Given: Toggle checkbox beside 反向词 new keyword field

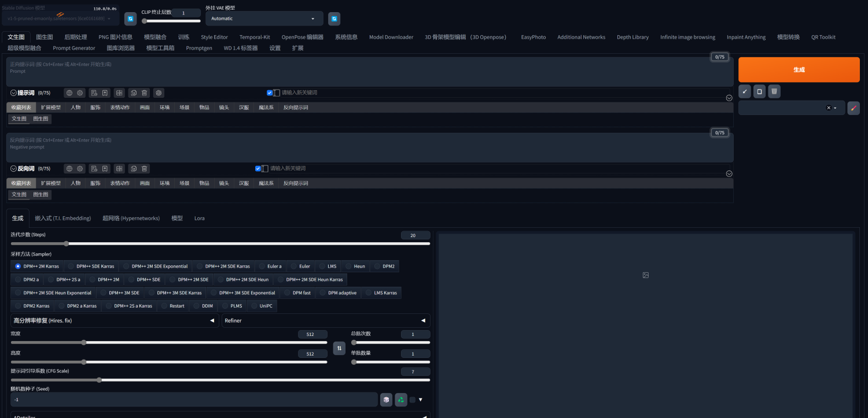Looking at the screenshot, I should tap(258, 169).
